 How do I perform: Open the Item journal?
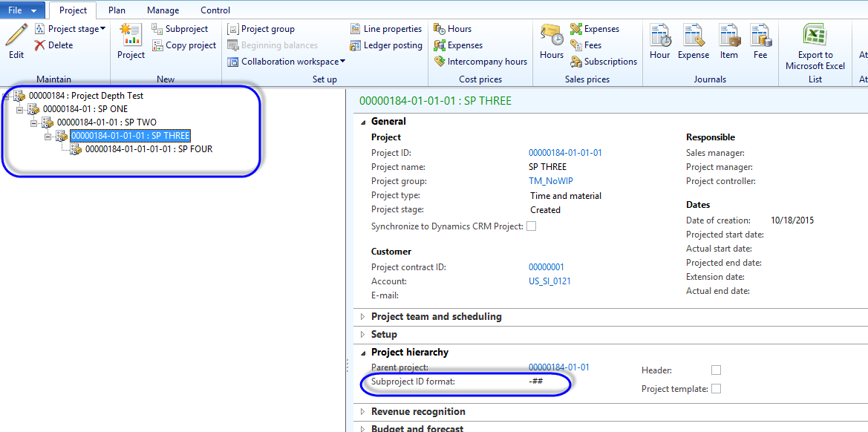[x=729, y=42]
